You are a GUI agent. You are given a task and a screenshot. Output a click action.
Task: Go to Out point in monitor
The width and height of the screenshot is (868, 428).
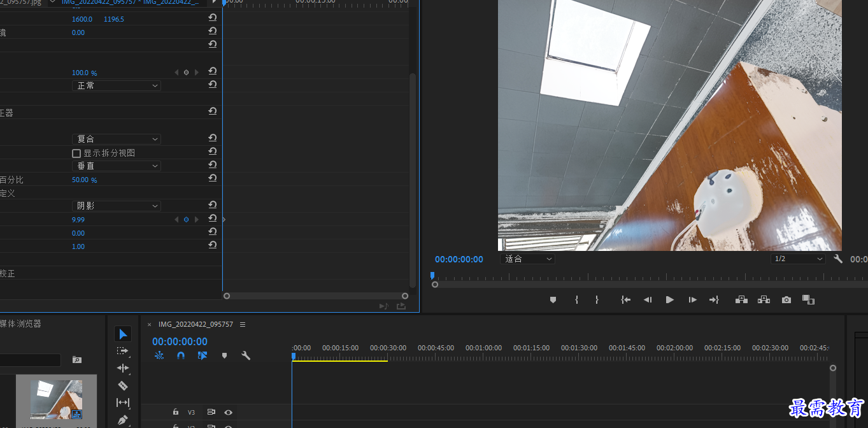[x=714, y=300]
